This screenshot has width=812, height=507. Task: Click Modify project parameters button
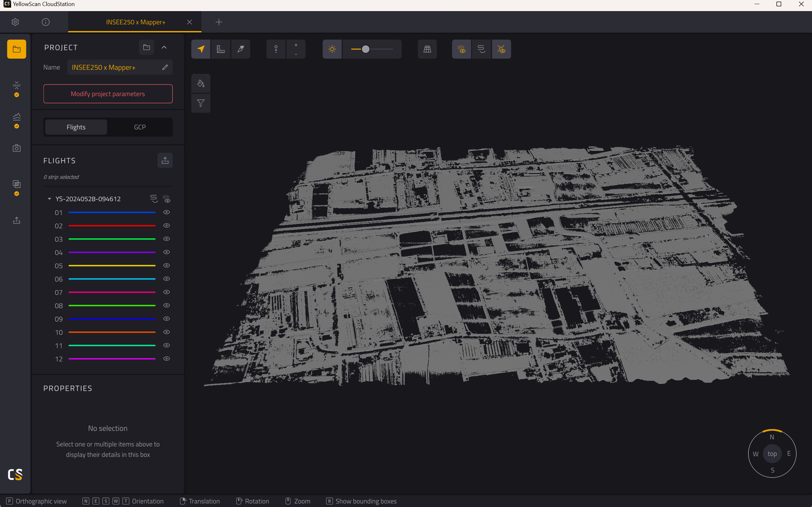coord(108,94)
